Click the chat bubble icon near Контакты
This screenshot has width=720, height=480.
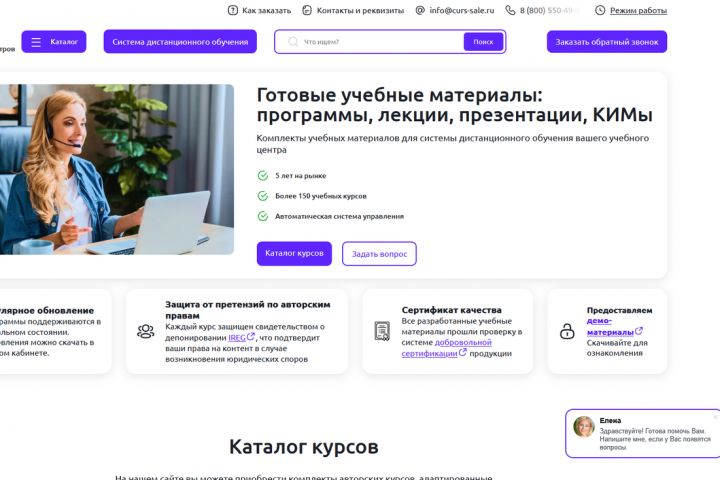[x=307, y=10]
